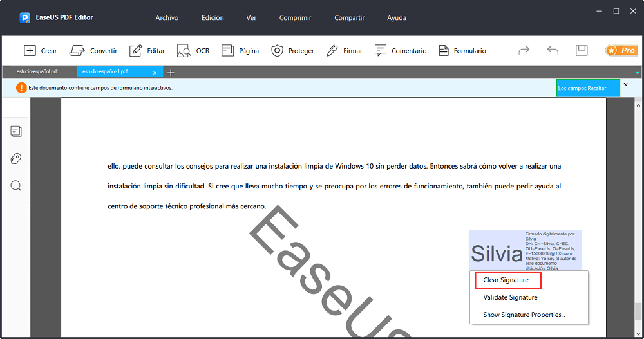644x339 pixels.
Task: Open the Página tool
Action: click(240, 50)
